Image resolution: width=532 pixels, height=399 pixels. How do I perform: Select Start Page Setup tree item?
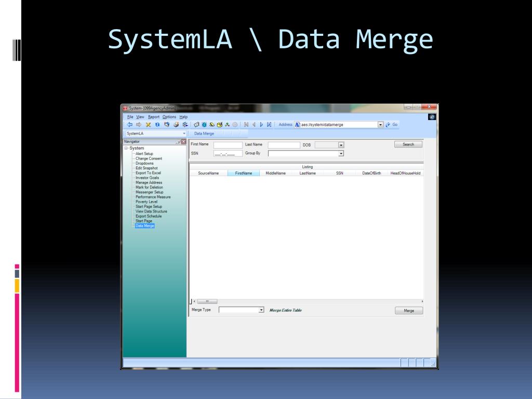coord(149,206)
